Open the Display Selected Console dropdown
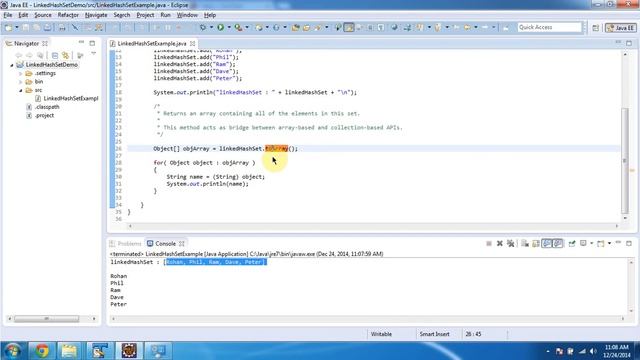The image size is (640, 360). (x=591, y=244)
